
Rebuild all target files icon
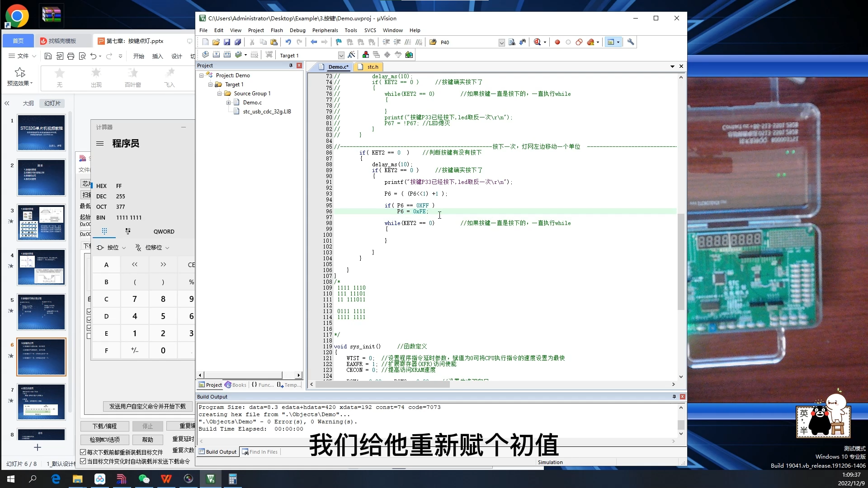pos(227,55)
